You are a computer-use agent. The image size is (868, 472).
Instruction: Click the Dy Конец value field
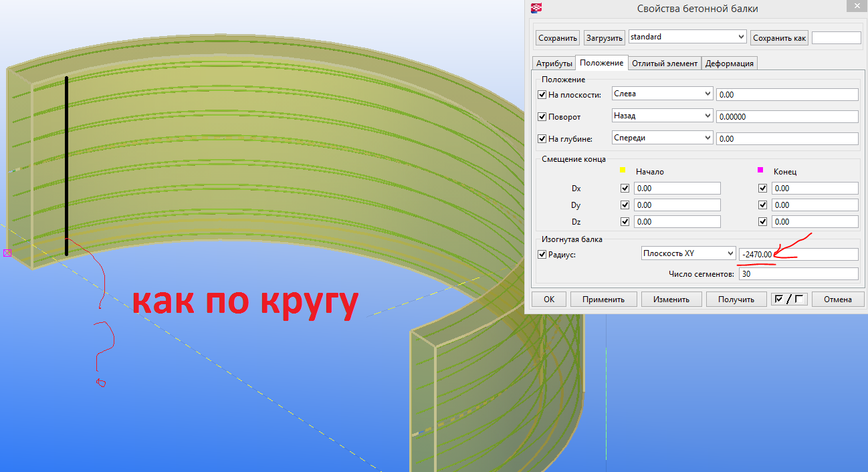click(x=815, y=205)
